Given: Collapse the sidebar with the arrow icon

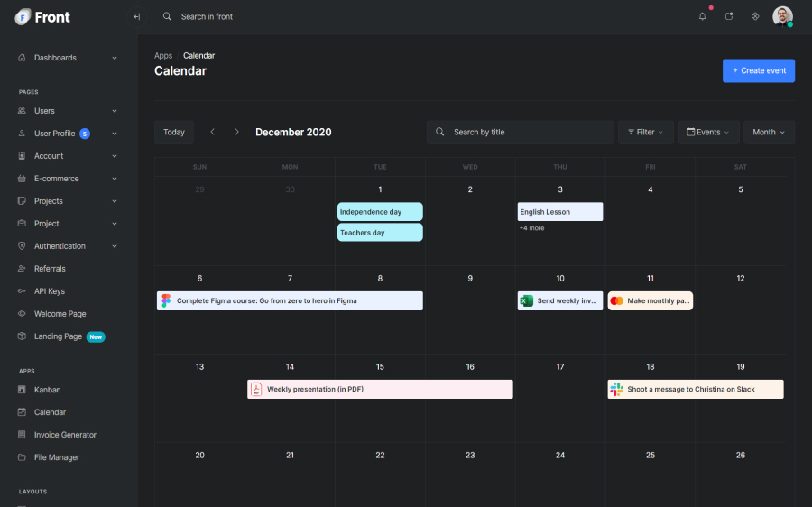Looking at the screenshot, I should pos(136,16).
